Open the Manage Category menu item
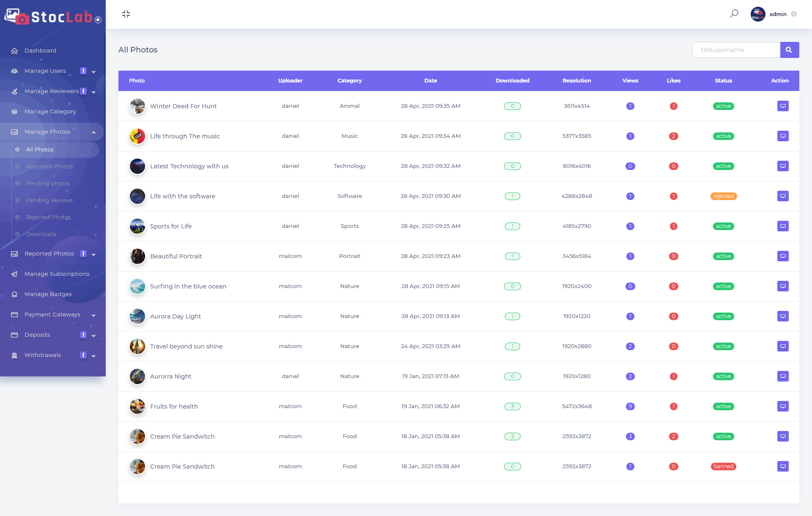This screenshot has height=516, width=812. coord(50,112)
